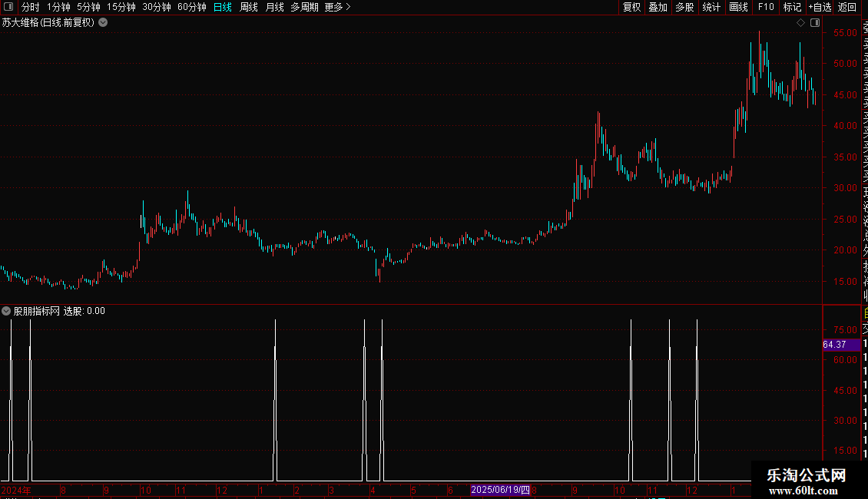The image size is (868, 499).
Task: Switch to 日线 daily chart
Action: point(223,7)
